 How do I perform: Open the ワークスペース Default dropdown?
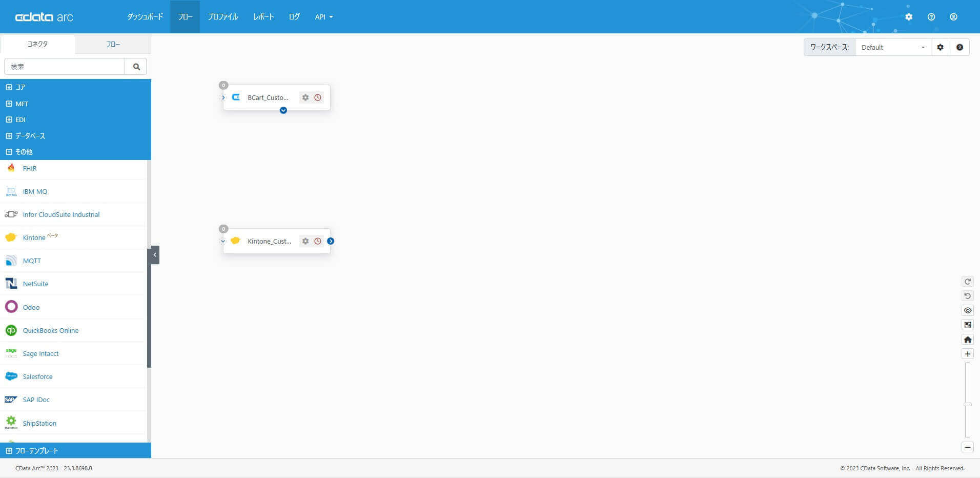click(x=893, y=47)
